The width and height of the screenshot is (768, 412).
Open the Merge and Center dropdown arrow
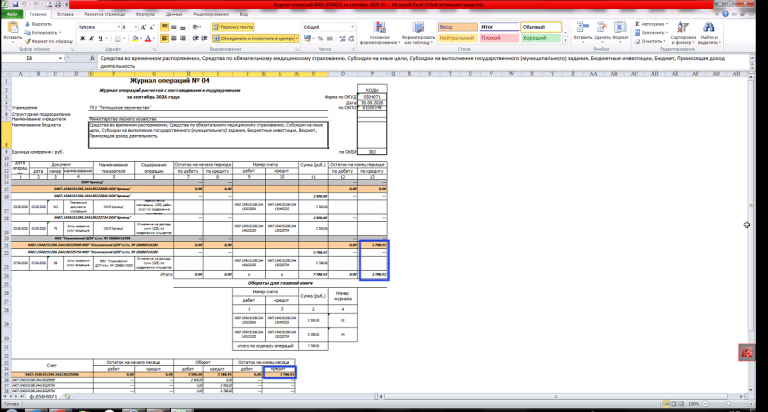(297, 38)
